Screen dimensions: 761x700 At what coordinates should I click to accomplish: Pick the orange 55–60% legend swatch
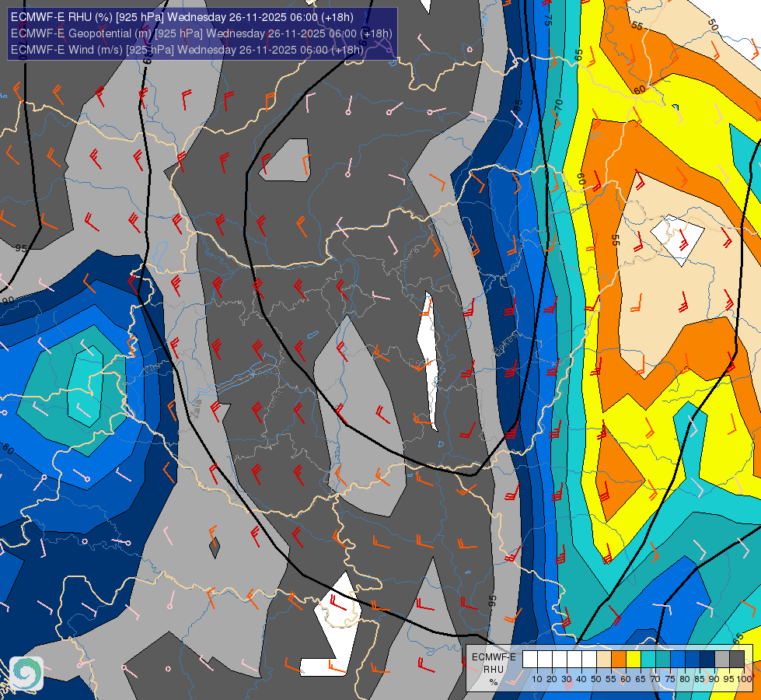619,659
